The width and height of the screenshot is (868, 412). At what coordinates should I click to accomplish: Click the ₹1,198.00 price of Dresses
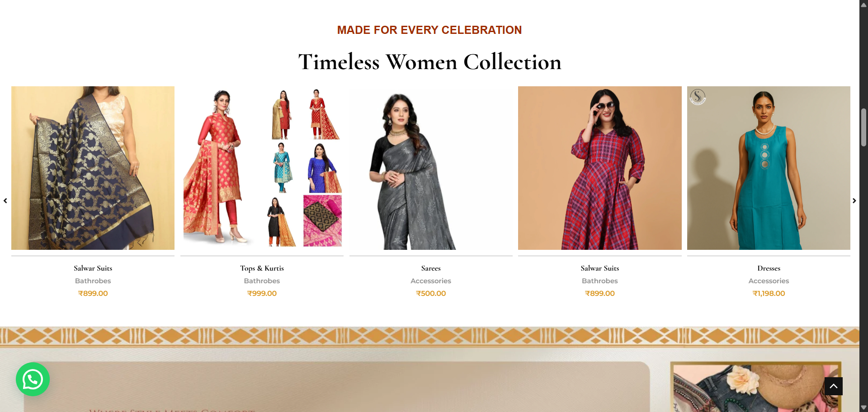pyautogui.click(x=769, y=294)
